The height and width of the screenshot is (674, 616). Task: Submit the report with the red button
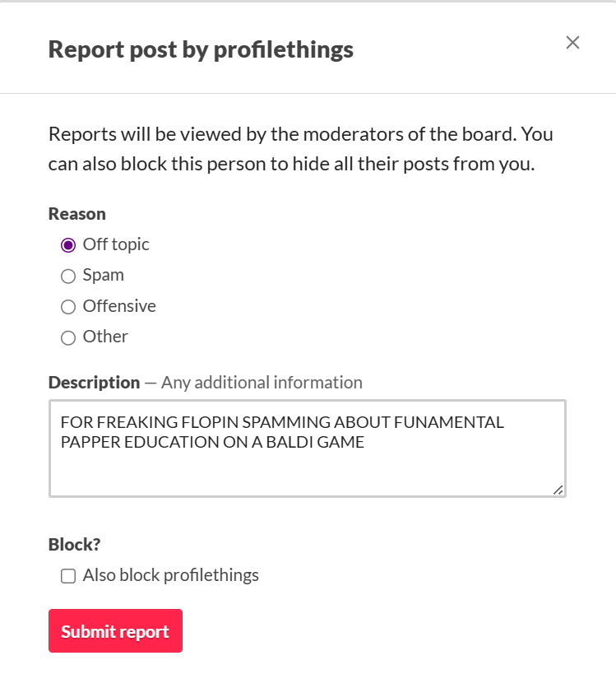point(115,630)
